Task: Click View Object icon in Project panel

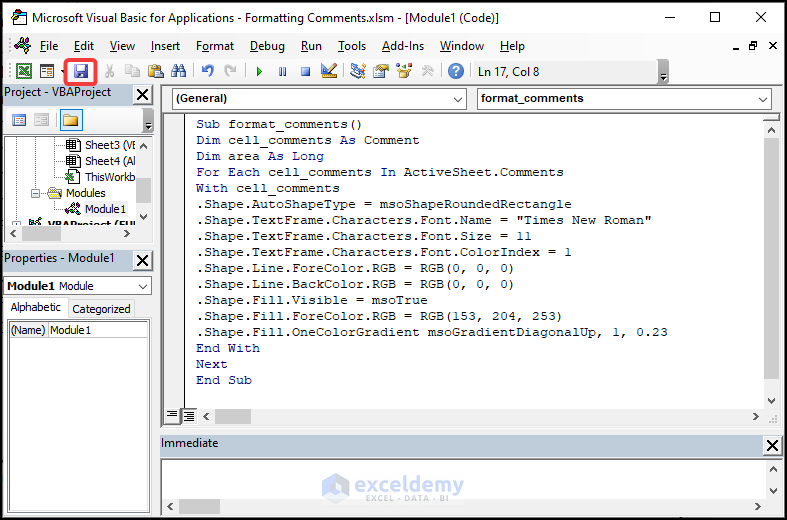Action: [41, 120]
